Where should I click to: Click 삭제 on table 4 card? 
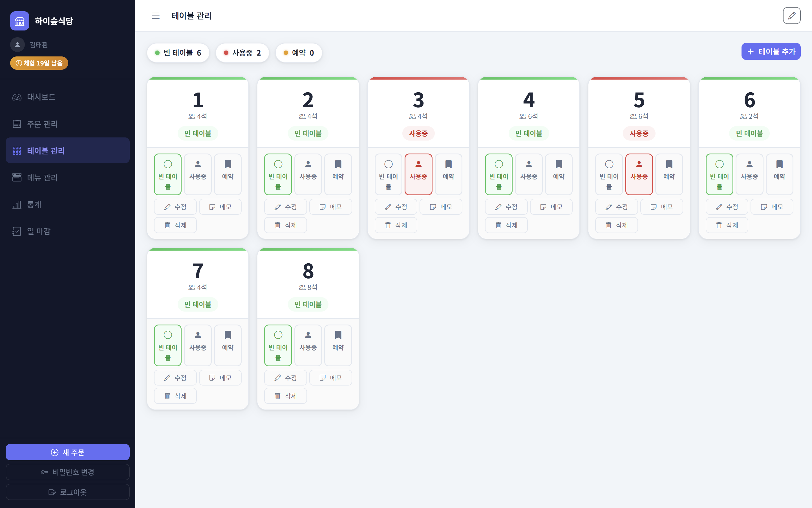click(x=506, y=225)
